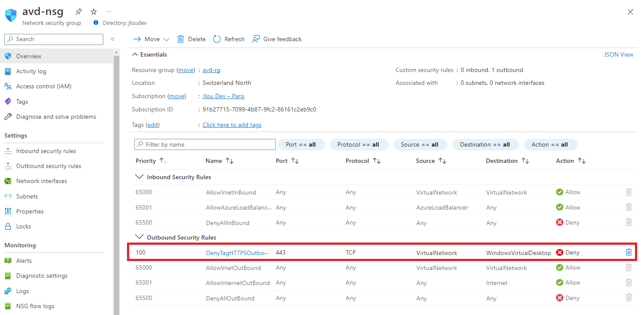The width and height of the screenshot is (644, 315).
Task: Click the Logs icon
Action: tap(8, 291)
